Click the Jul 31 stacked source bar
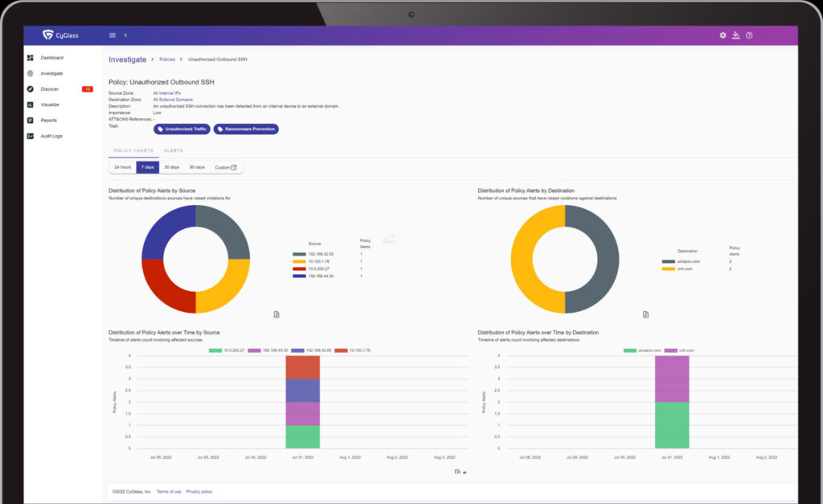This screenshot has width=823, height=504. (x=303, y=402)
